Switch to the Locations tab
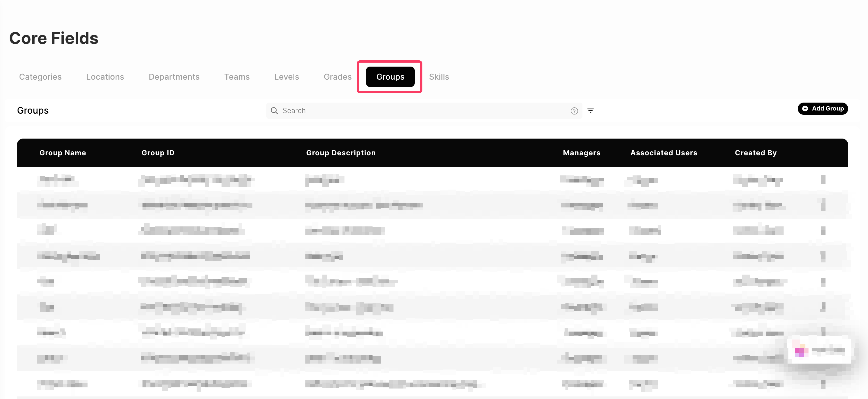 coord(105,77)
